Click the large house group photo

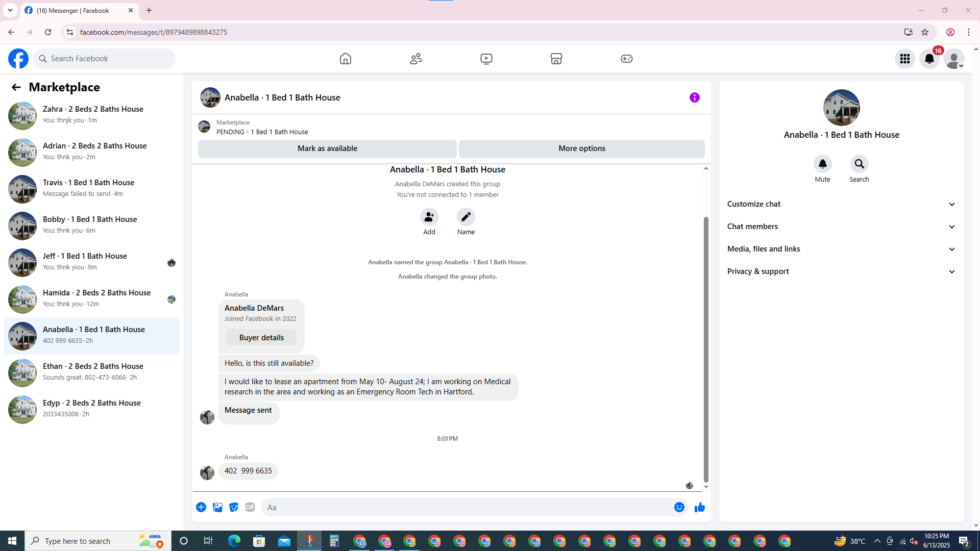(842, 108)
